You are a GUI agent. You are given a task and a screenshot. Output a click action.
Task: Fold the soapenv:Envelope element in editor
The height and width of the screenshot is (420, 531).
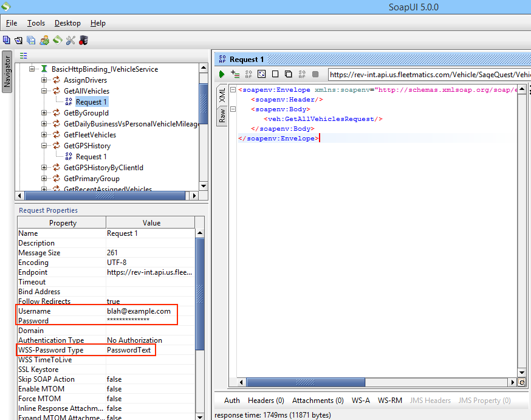coord(233,90)
